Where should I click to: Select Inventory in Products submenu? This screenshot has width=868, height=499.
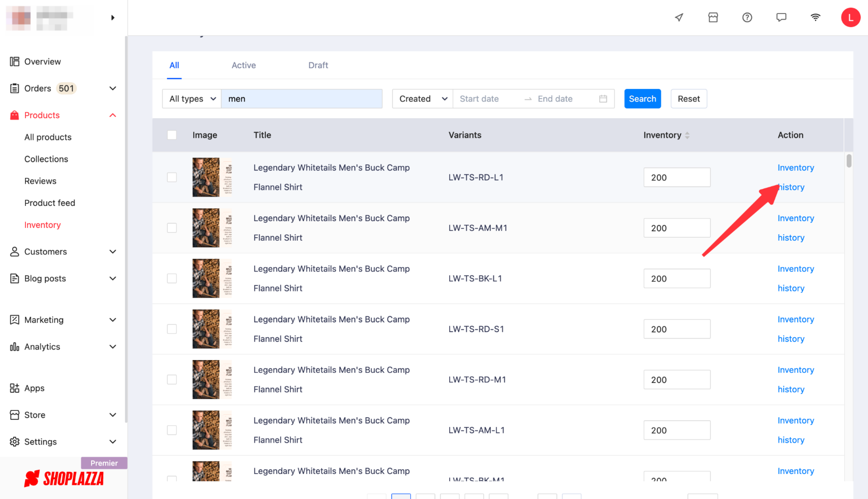point(42,225)
